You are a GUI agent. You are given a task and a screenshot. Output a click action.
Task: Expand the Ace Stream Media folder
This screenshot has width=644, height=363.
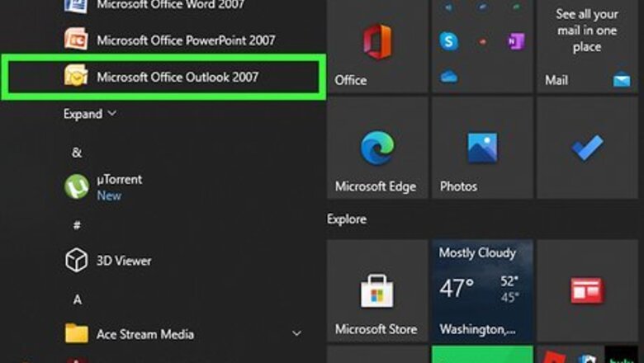coord(296,334)
